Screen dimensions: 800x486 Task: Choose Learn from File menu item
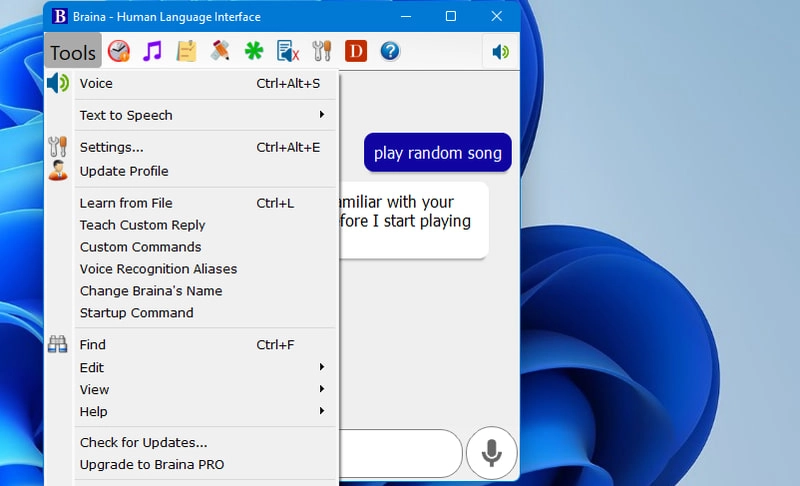(126, 203)
